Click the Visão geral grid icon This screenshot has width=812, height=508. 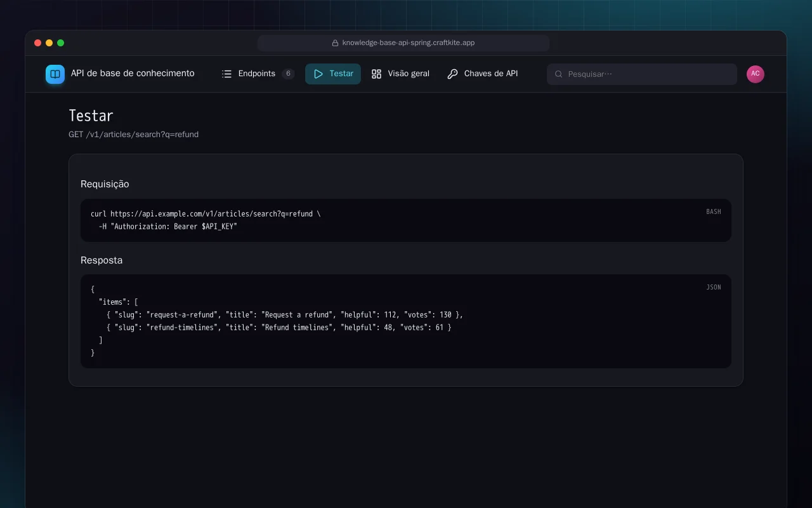[x=376, y=74]
